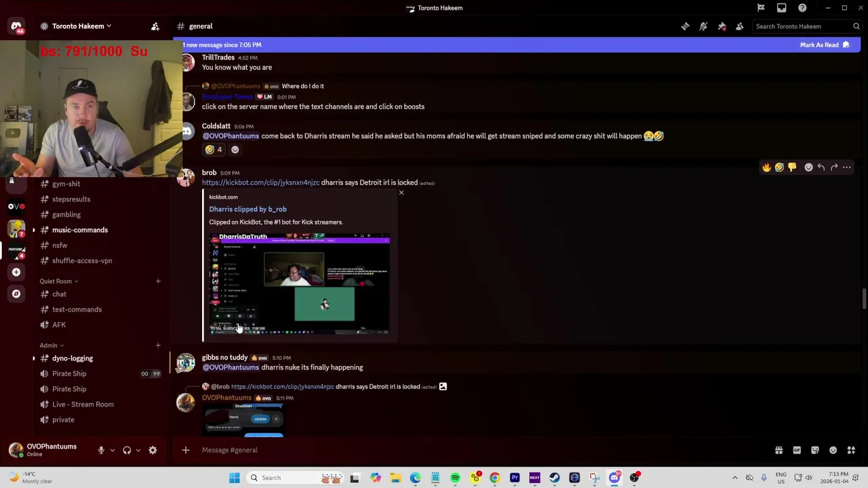Open User Settings gear
The image size is (868, 488).
tap(153, 450)
